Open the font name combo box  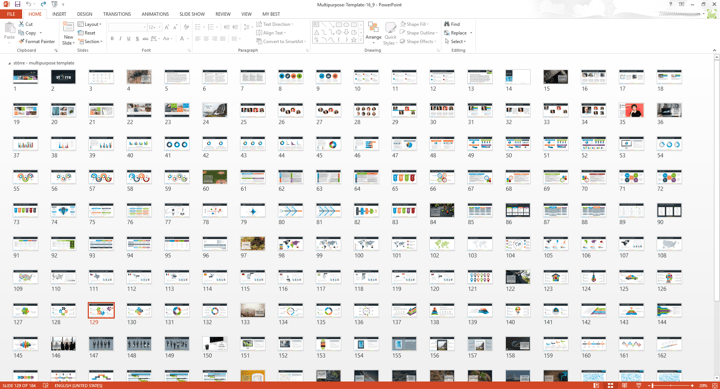[127, 27]
